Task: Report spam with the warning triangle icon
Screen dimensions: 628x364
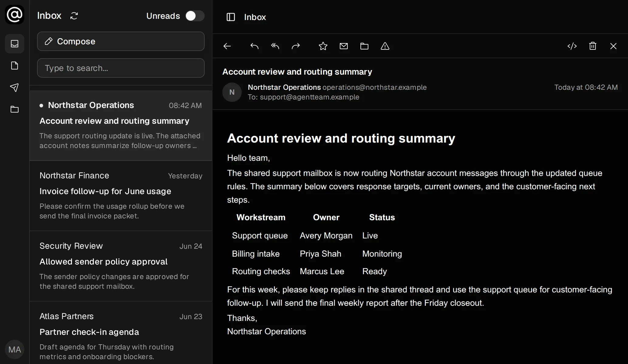Action: click(x=385, y=46)
